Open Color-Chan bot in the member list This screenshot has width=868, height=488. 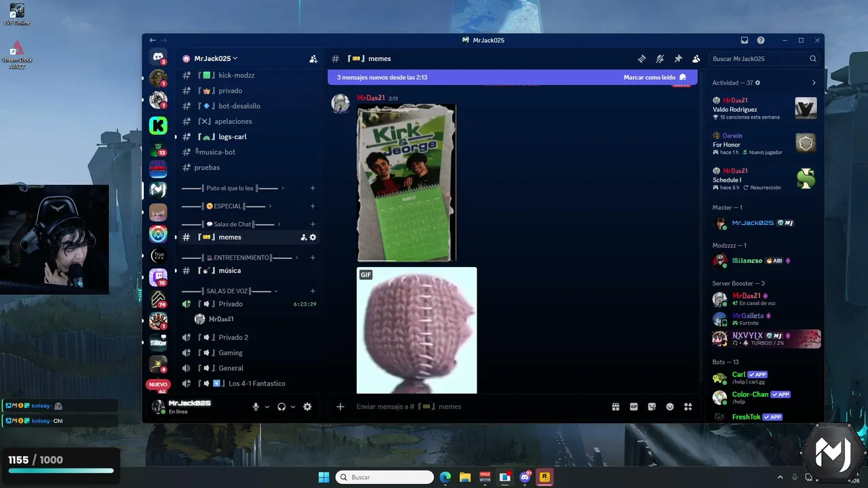[x=766, y=397]
